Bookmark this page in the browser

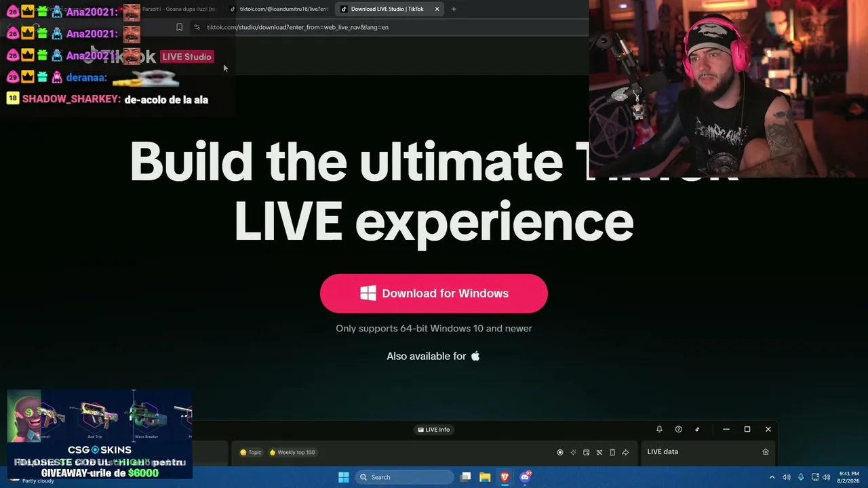coord(179,27)
